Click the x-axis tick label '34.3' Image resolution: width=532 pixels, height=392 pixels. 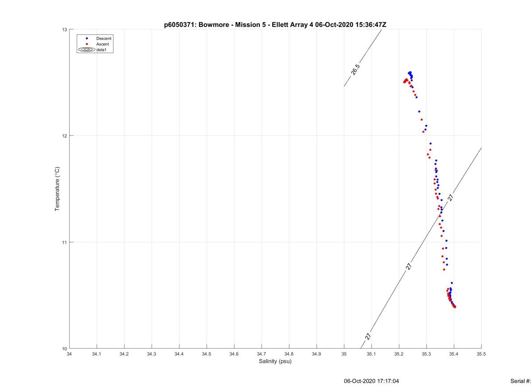click(x=152, y=354)
